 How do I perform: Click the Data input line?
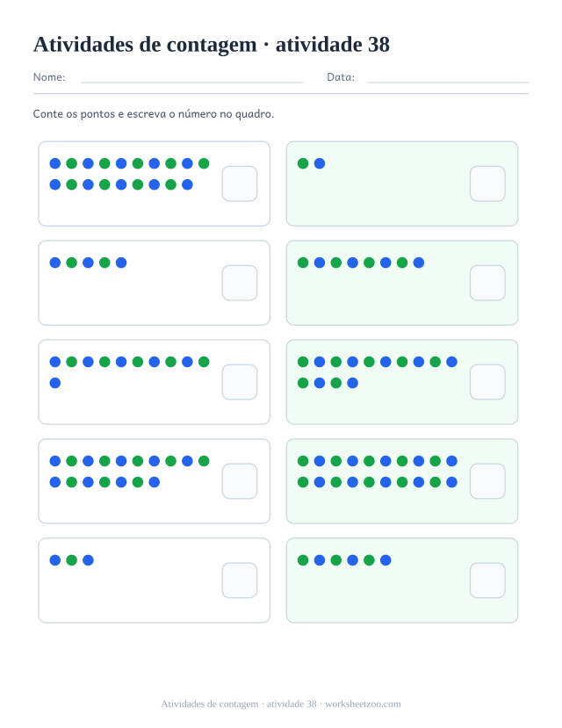pos(448,83)
